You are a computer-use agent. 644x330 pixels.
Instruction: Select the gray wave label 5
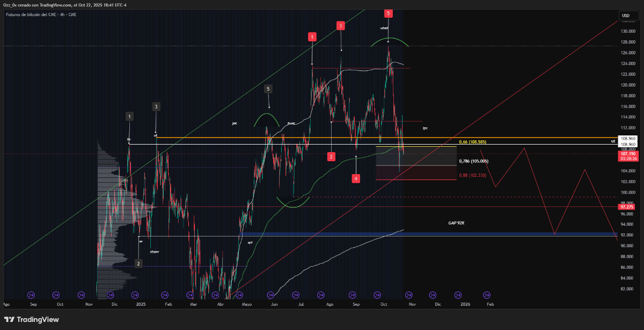coord(268,89)
